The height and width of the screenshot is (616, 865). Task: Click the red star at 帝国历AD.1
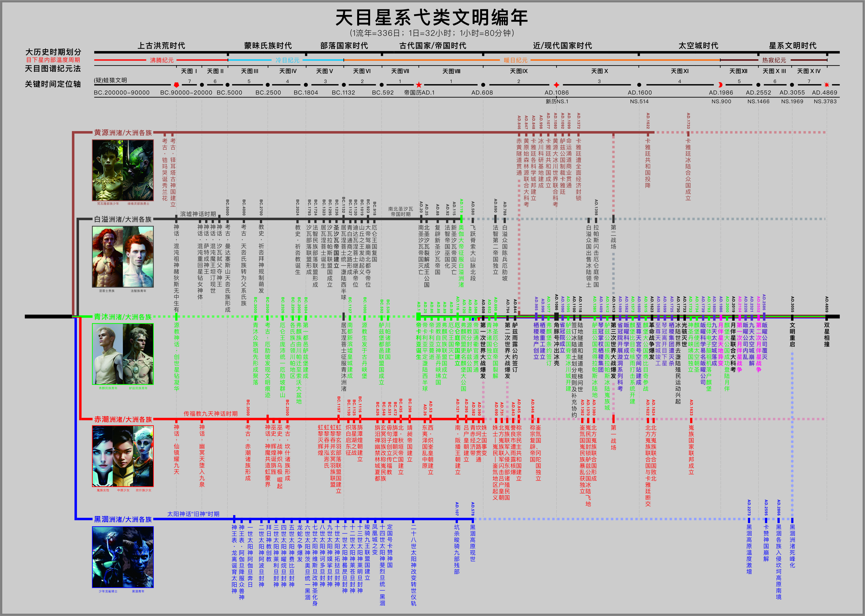tap(419, 85)
